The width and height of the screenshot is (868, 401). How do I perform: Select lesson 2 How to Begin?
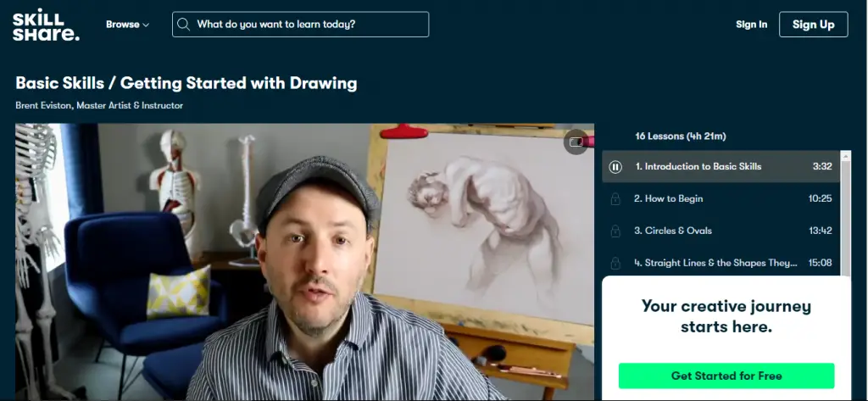(x=669, y=199)
